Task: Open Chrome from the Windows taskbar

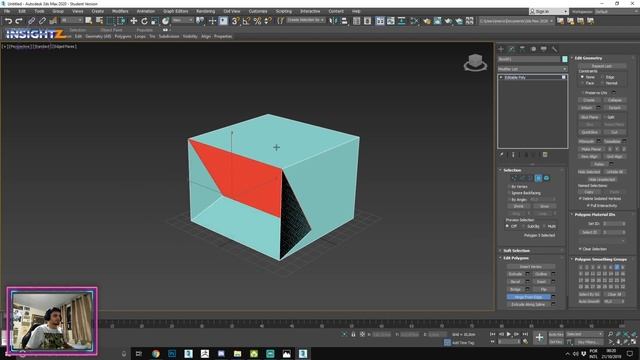Action: (x=156, y=353)
